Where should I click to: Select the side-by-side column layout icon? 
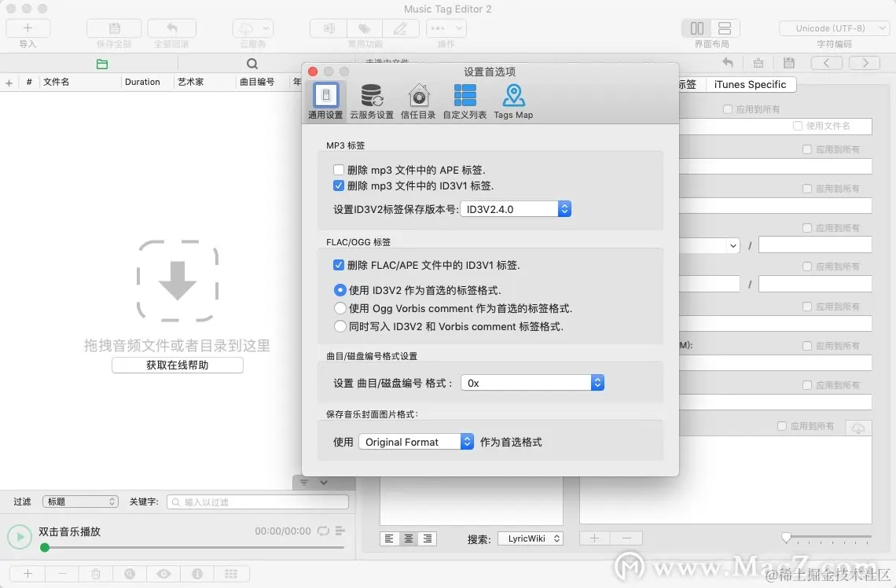click(x=696, y=28)
